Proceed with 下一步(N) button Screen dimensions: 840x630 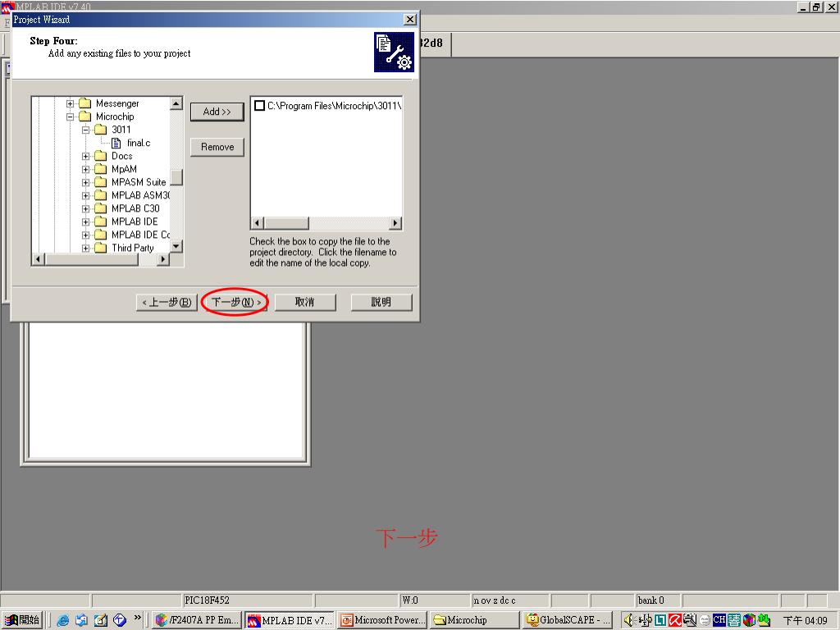235,302
